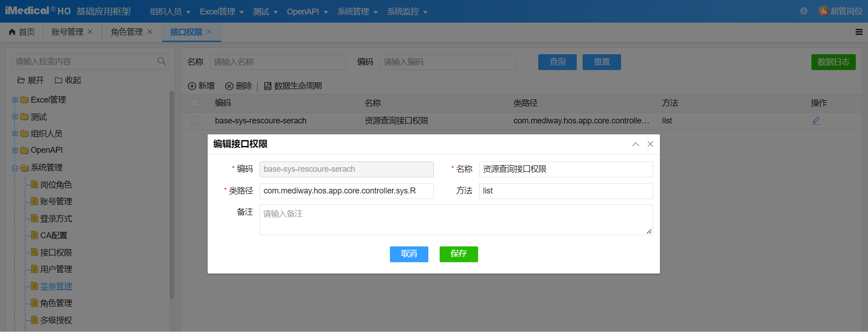Image resolution: width=868 pixels, height=334 pixels.
Task: Click the search magnifier in tree filter
Action: (161, 61)
